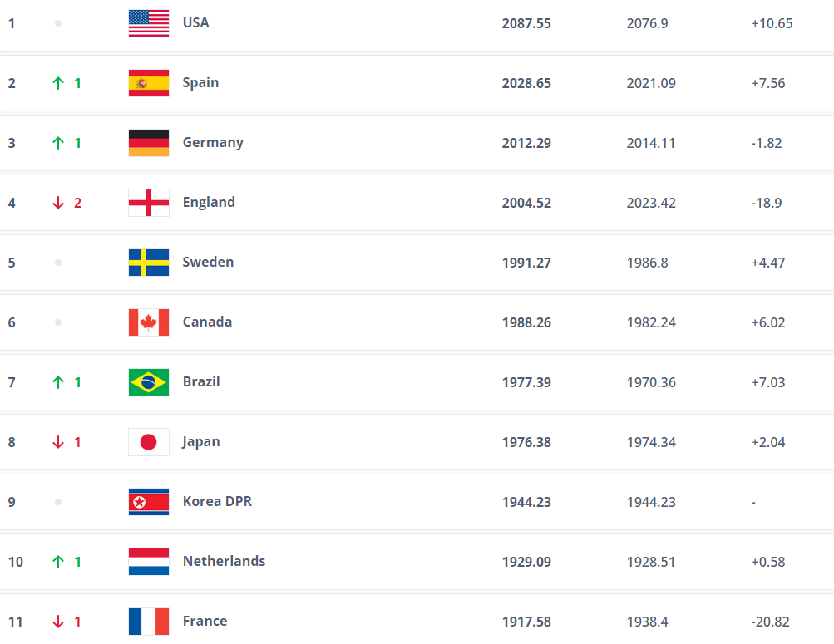Select Canada's +6.02 points change
Screen dimensions: 834x644
tap(768, 322)
